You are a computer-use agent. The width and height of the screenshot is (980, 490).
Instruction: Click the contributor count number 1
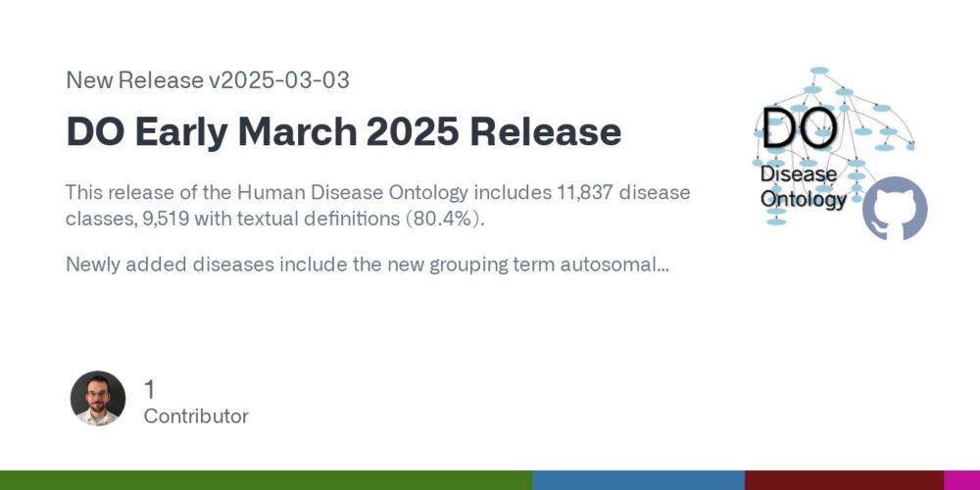tap(149, 389)
